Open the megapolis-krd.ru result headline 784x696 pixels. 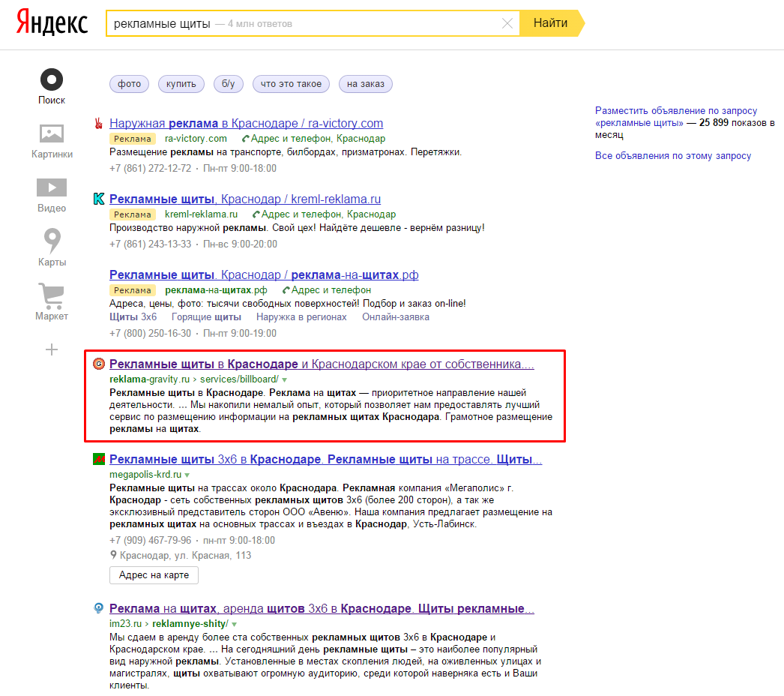tap(325, 459)
